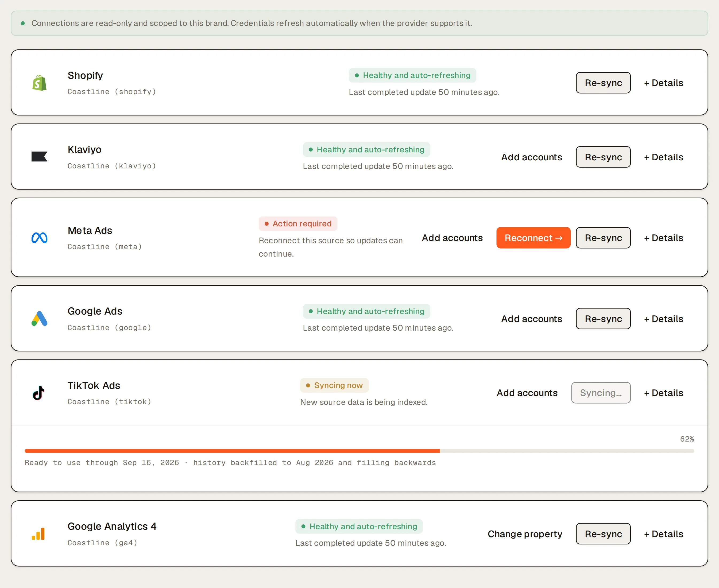
Task: Click the text 'Coastline (ga4)'
Action: tap(102, 543)
